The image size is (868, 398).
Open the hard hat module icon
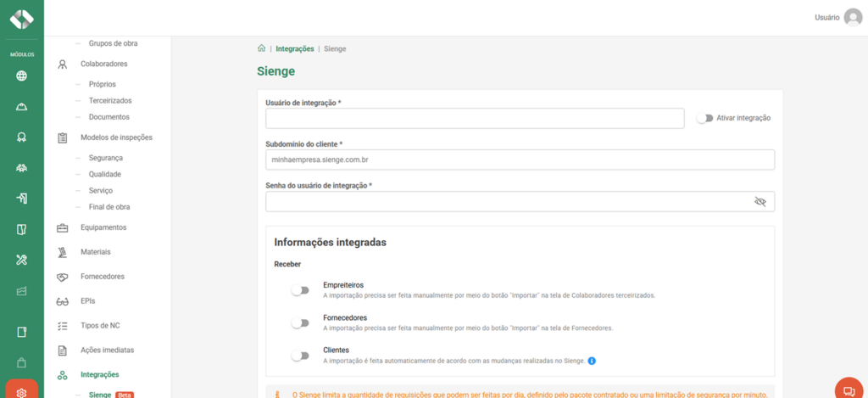pos(21,107)
